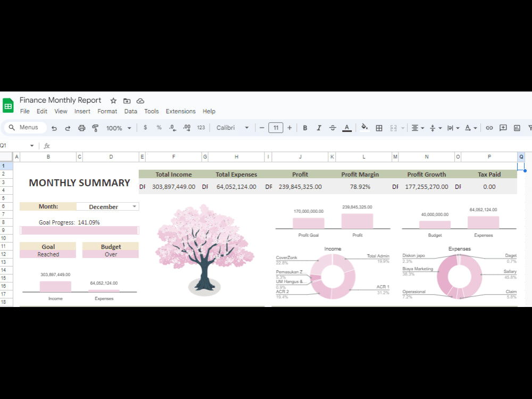Viewport: 532px width, 399px height.
Task: Toggle bold formatting
Action: (x=305, y=128)
